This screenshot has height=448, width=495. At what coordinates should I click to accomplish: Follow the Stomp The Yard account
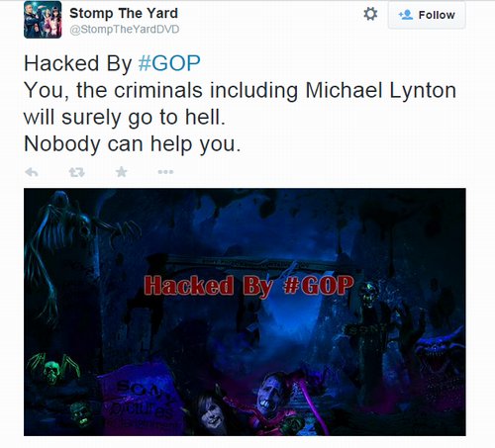(x=427, y=15)
